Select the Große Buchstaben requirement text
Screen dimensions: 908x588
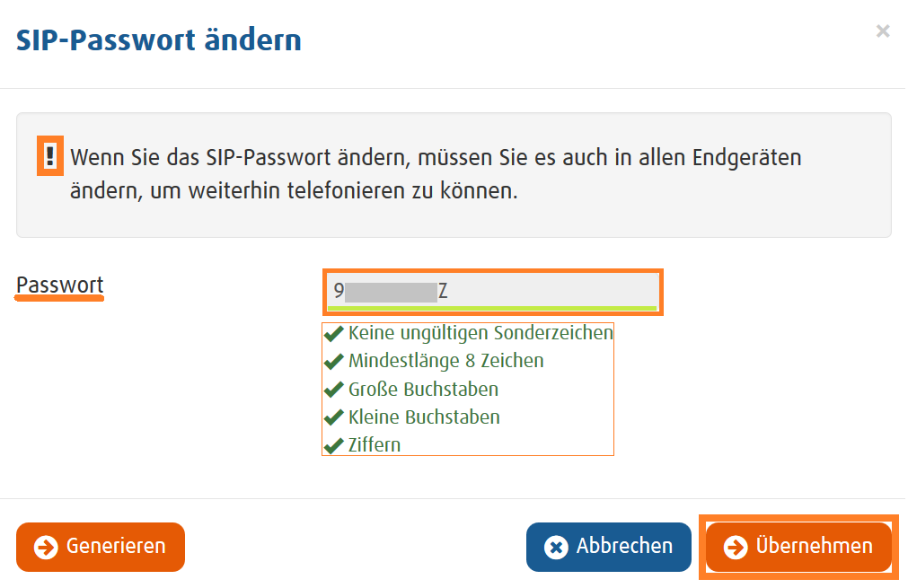423,390
